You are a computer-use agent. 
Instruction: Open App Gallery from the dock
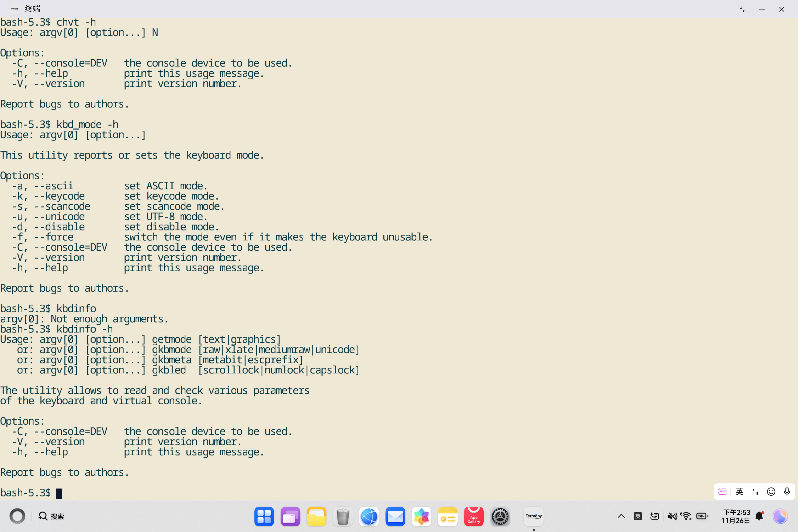click(474, 516)
